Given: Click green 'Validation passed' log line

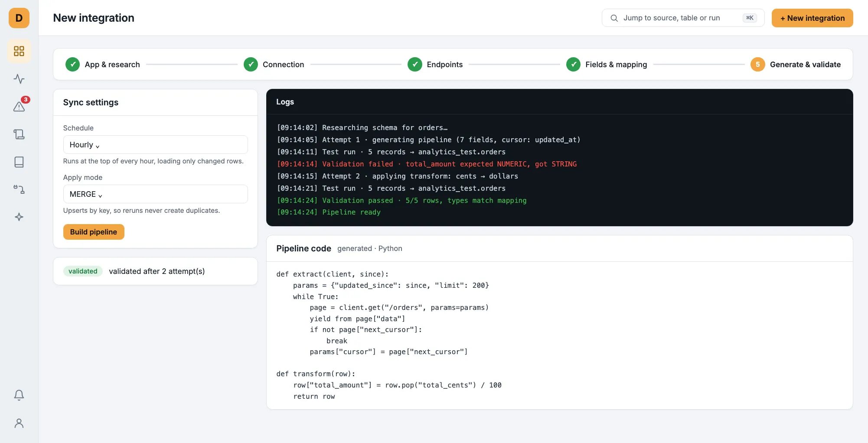Looking at the screenshot, I should [x=402, y=200].
